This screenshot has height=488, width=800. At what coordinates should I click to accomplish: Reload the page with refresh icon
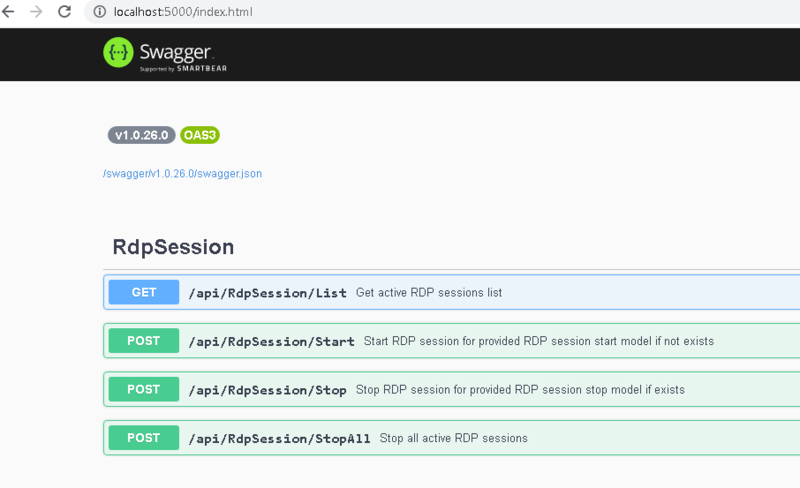coord(64,11)
